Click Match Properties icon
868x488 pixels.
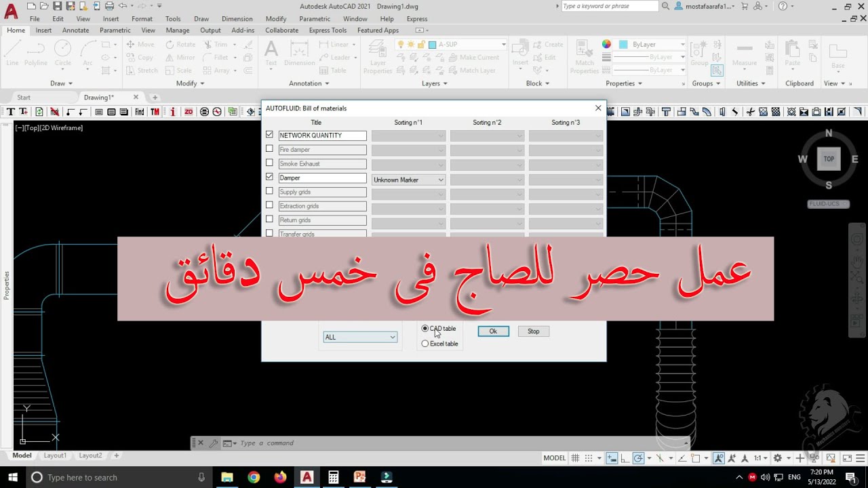coord(585,57)
